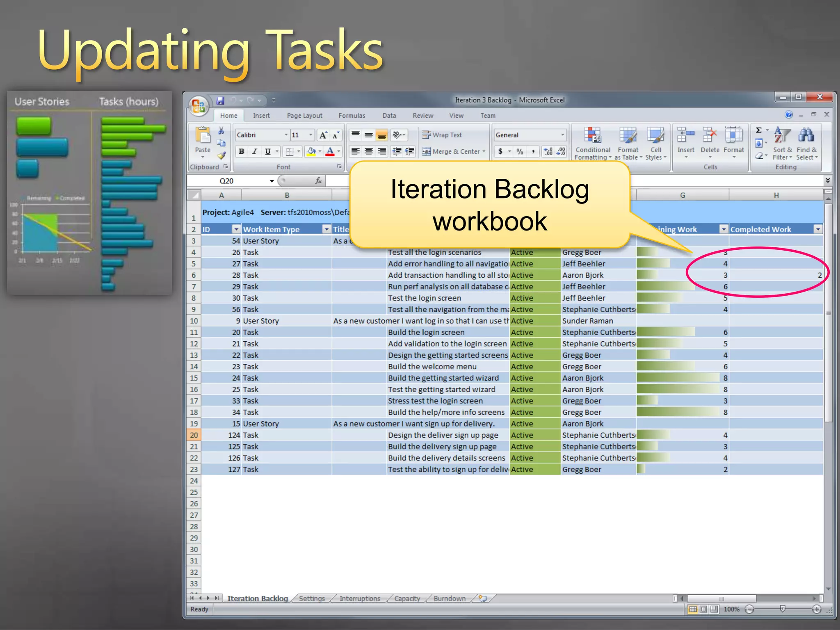This screenshot has width=840, height=630.
Task: Select the Page Layout view status icon
Action: click(703, 609)
